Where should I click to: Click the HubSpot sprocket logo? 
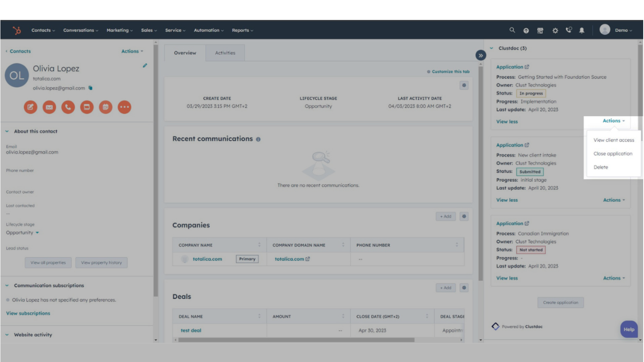coord(17,30)
